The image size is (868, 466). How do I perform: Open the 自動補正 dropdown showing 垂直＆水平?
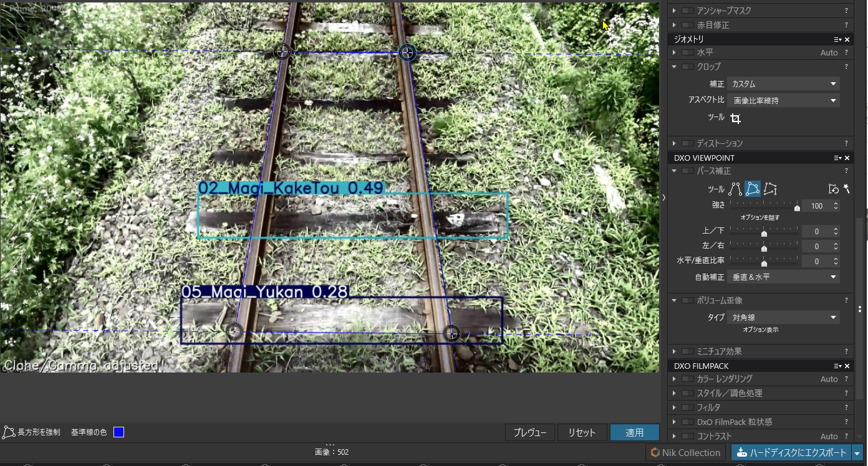(783, 276)
